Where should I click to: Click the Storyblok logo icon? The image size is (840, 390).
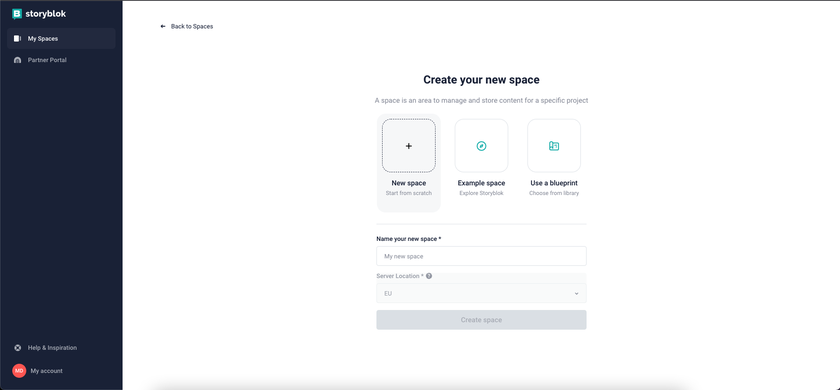[17, 14]
